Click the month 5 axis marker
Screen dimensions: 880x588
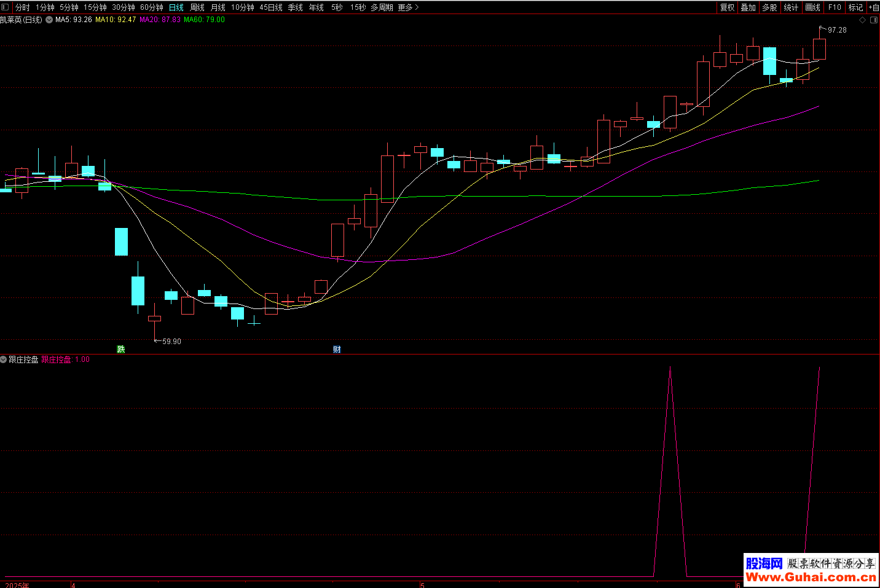(422, 585)
